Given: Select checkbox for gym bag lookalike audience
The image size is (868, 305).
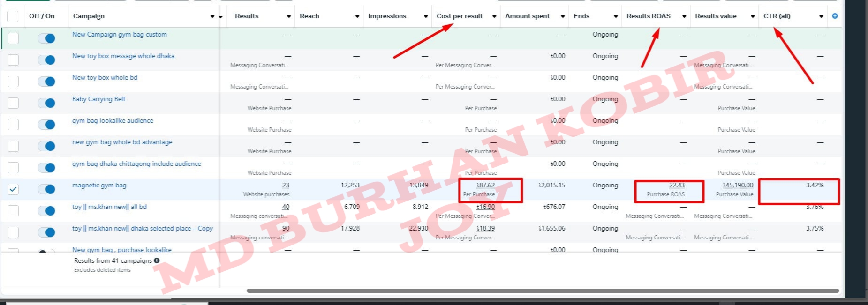Looking at the screenshot, I should 13,125.
